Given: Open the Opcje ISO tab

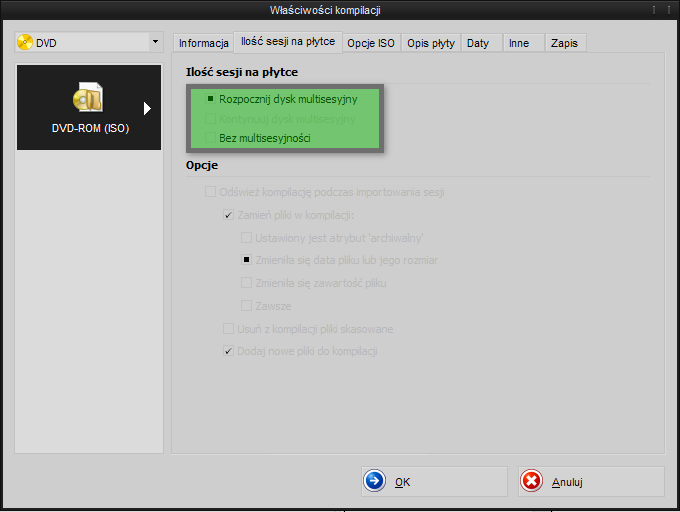Looking at the screenshot, I should (371, 43).
